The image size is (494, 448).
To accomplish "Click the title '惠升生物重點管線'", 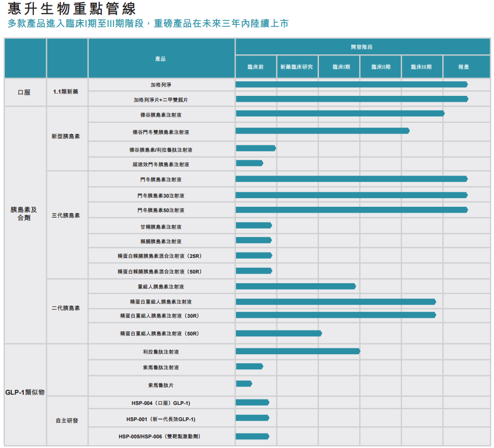I will 72,9.
